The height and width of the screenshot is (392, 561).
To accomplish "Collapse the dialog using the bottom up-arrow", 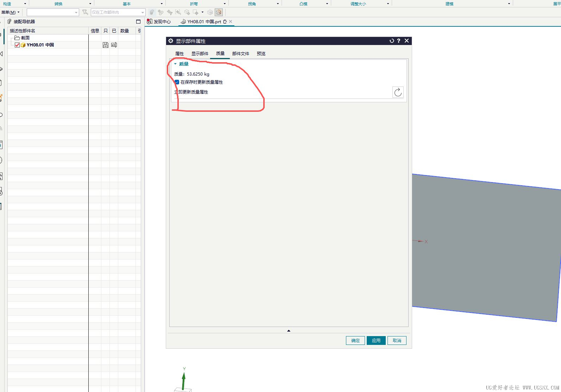I will pos(289,331).
